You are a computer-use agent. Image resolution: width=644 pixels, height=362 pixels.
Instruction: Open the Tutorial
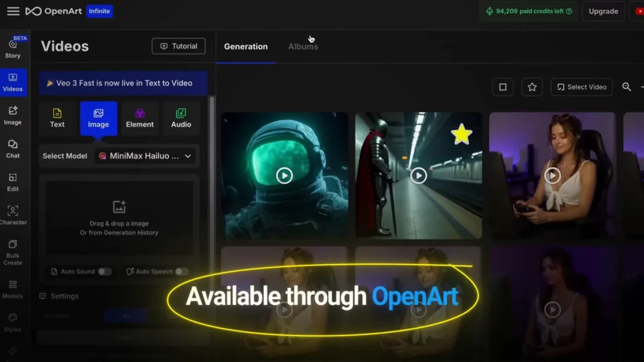pyautogui.click(x=178, y=46)
